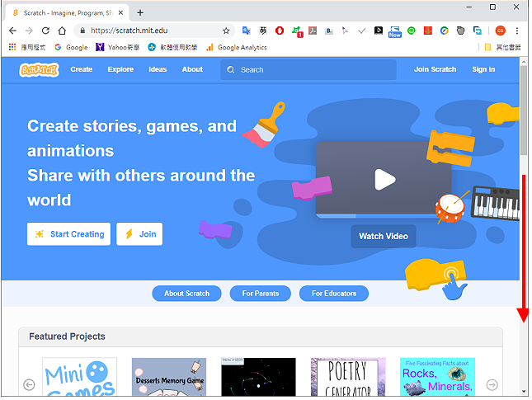This screenshot has width=532, height=400.
Task: Reload the page
Action: (x=45, y=31)
